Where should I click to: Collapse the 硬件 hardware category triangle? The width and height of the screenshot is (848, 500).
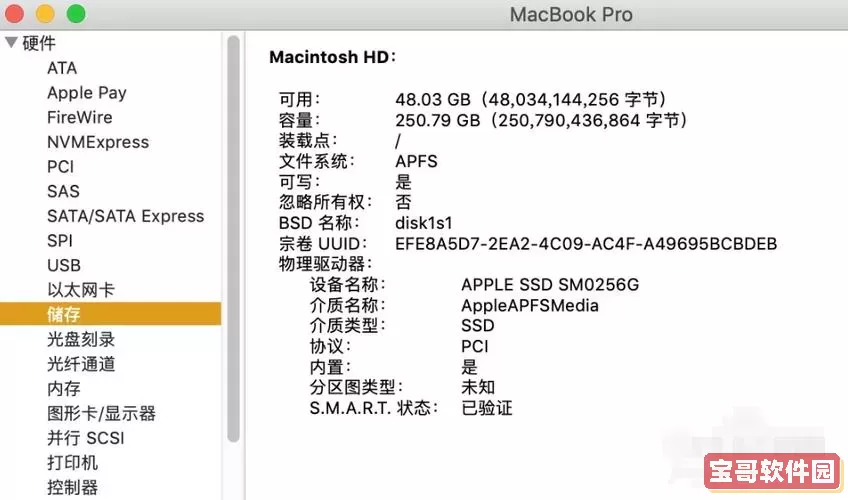(x=11, y=42)
